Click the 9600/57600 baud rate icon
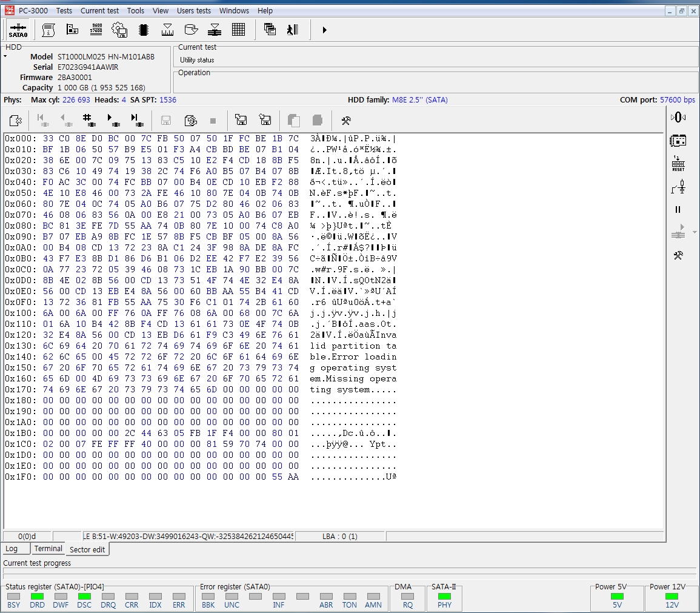Screen dimensions: 700x613 (96, 30)
